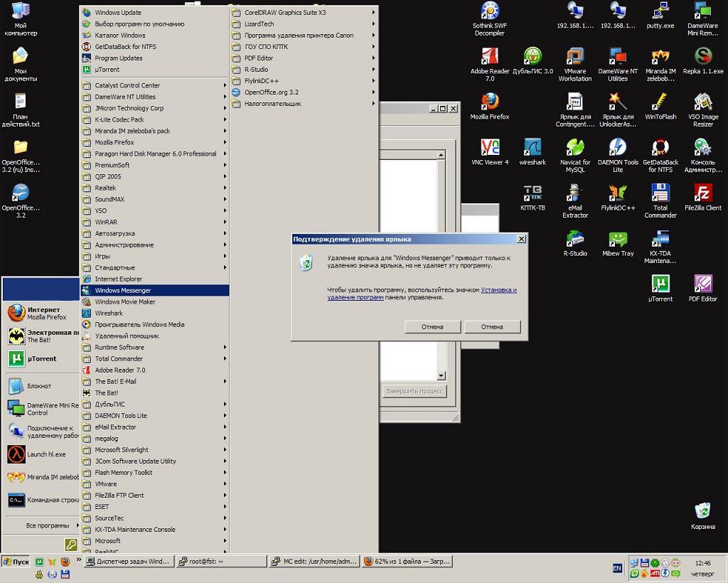The width and height of the screenshot is (728, 583).
Task: Select the План действий.txt file on the desktop
Action: tap(21, 109)
